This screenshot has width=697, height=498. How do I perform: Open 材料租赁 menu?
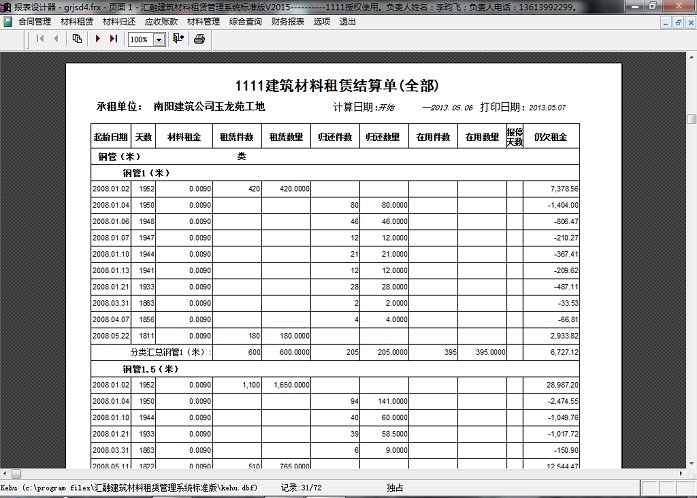coord(77,21)
